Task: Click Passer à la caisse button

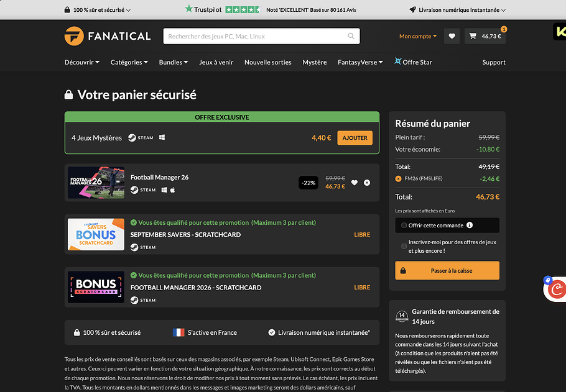Action: [447, 271]
